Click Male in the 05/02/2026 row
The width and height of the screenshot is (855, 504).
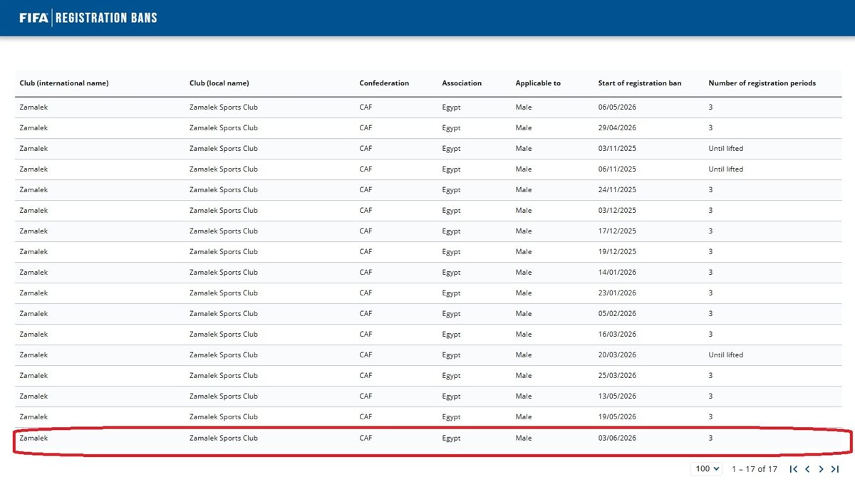(524, 314)
